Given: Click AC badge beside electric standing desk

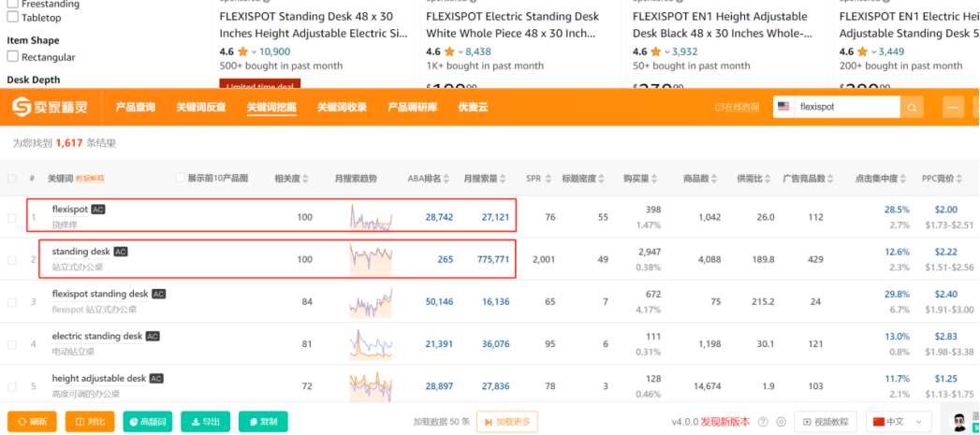Looking at the screenshot, I should 153,336.
